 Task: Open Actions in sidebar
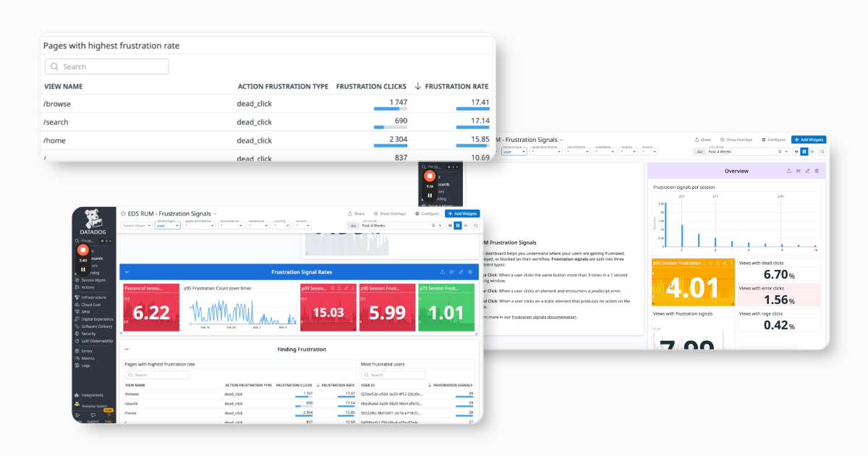coord(85,287)
